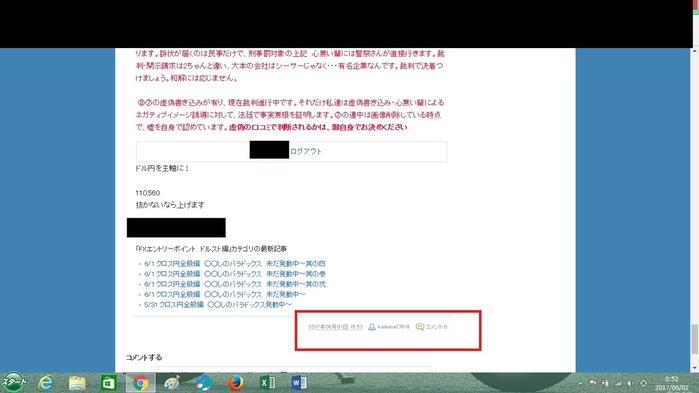The height and width of the screenshot is (393, 699).
Task: Launch Firefox from the taskbar
Action: click(x=235, y=383)
